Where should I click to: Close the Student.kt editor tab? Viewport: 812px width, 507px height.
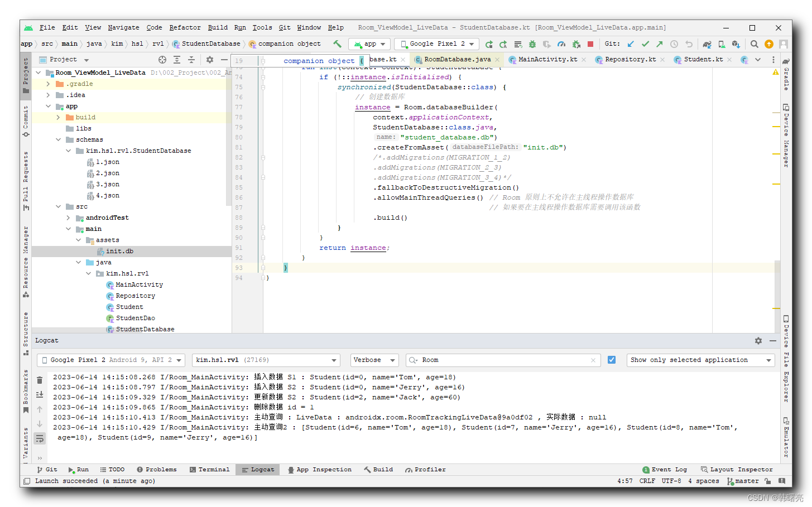pos(729,60)
